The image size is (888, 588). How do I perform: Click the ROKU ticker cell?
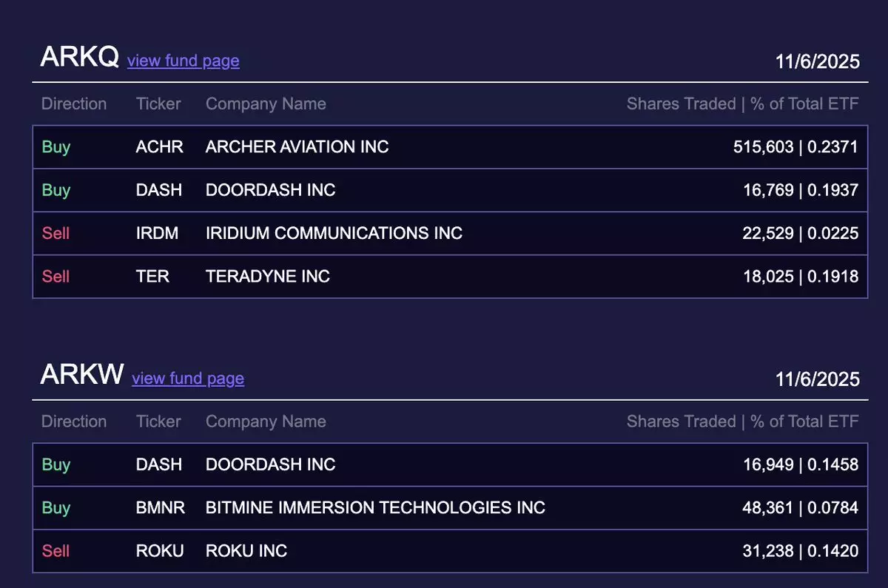point(160,551)
